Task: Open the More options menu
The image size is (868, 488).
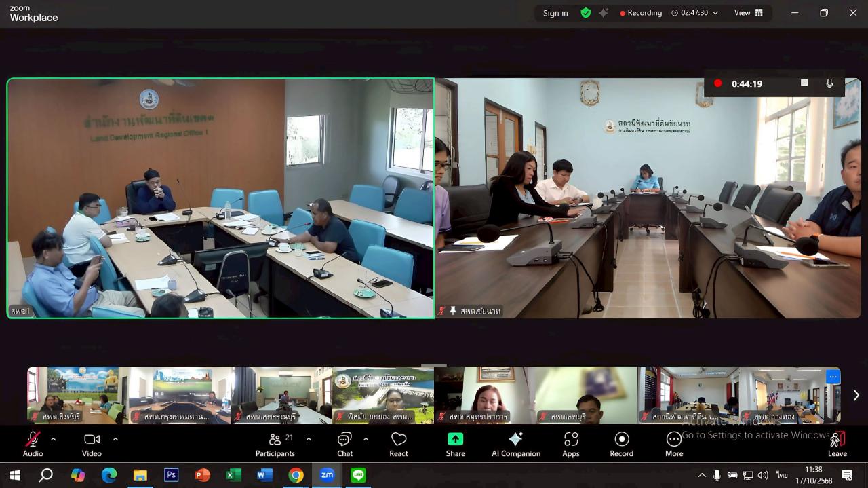Action: 674,444
